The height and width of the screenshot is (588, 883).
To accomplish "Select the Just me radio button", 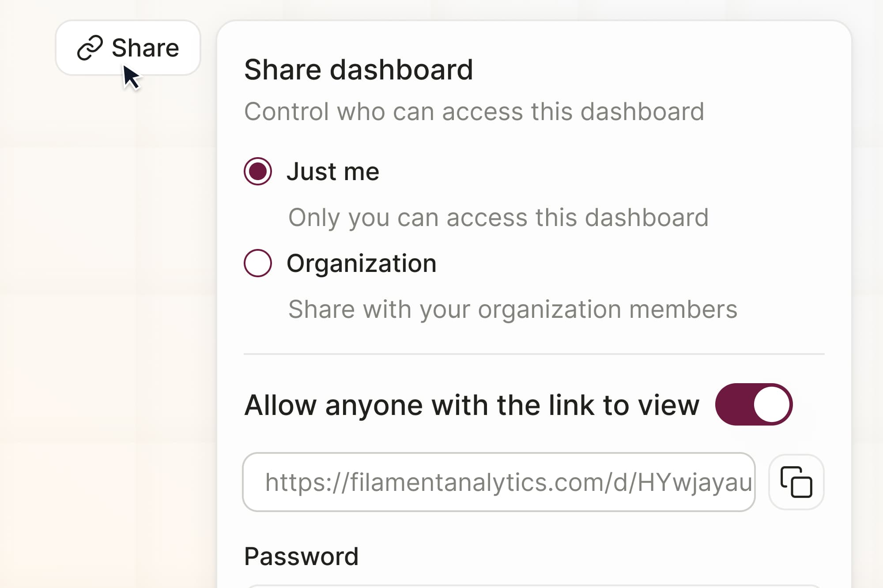I will [x=258, y=172].
